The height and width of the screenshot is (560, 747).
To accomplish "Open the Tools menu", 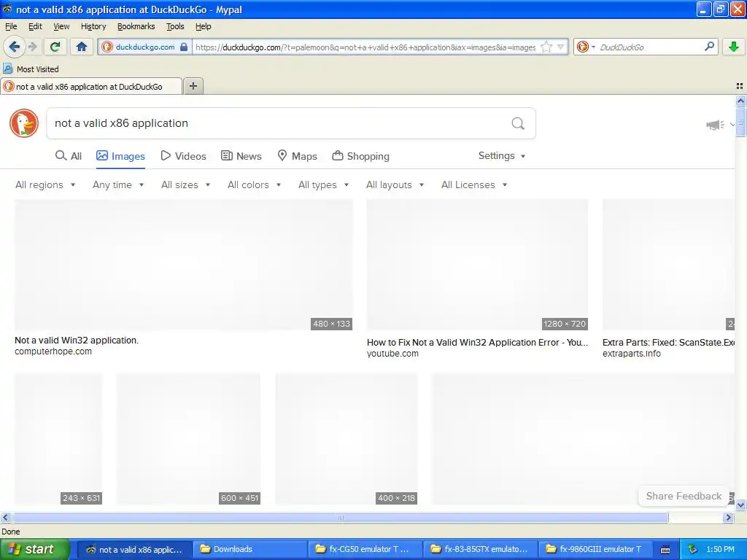I will click(175, 26).
